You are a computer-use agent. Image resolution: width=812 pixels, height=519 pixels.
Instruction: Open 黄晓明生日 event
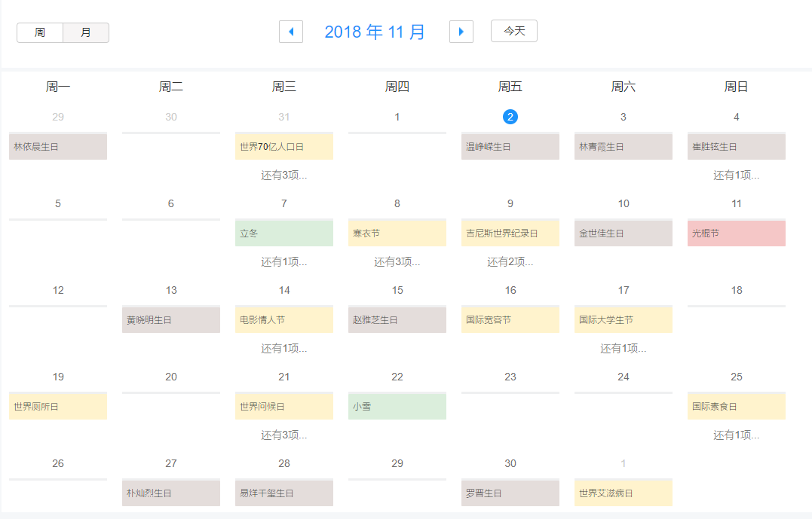pyautogui.click(x=171, y=320)
